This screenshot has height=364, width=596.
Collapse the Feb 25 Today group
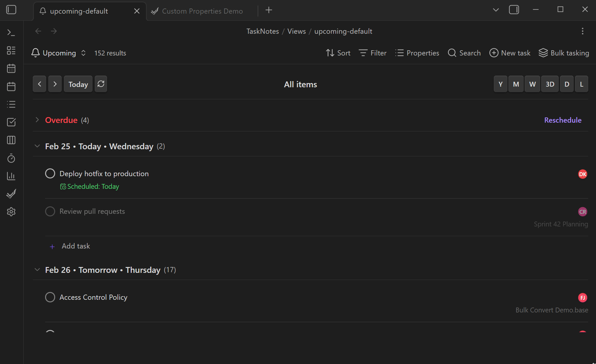pos(37,146)
